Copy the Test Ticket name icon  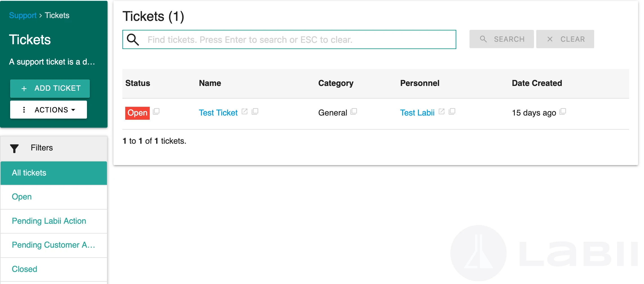255,112
